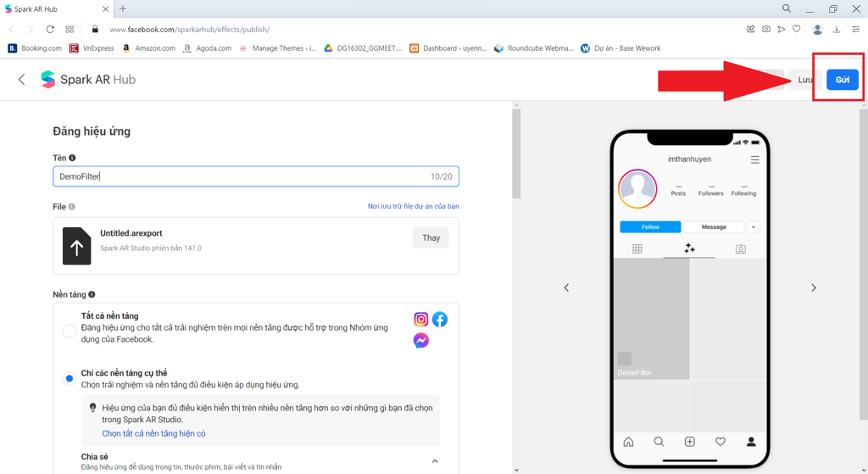Click the padlock site security icon
The image size is (868, 474).
pos(95,30)
